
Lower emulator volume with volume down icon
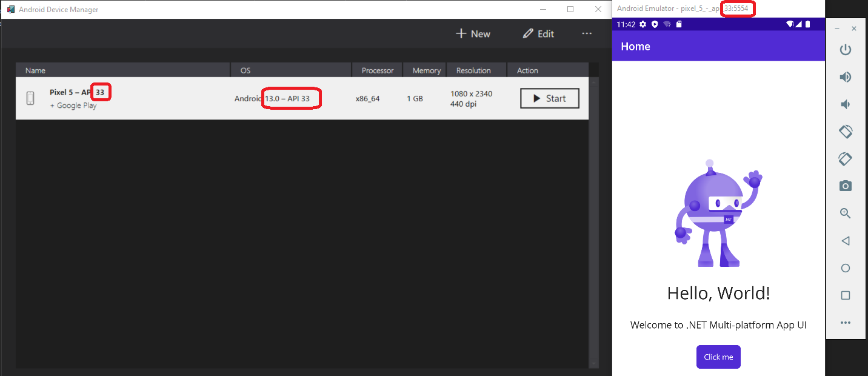846,104
